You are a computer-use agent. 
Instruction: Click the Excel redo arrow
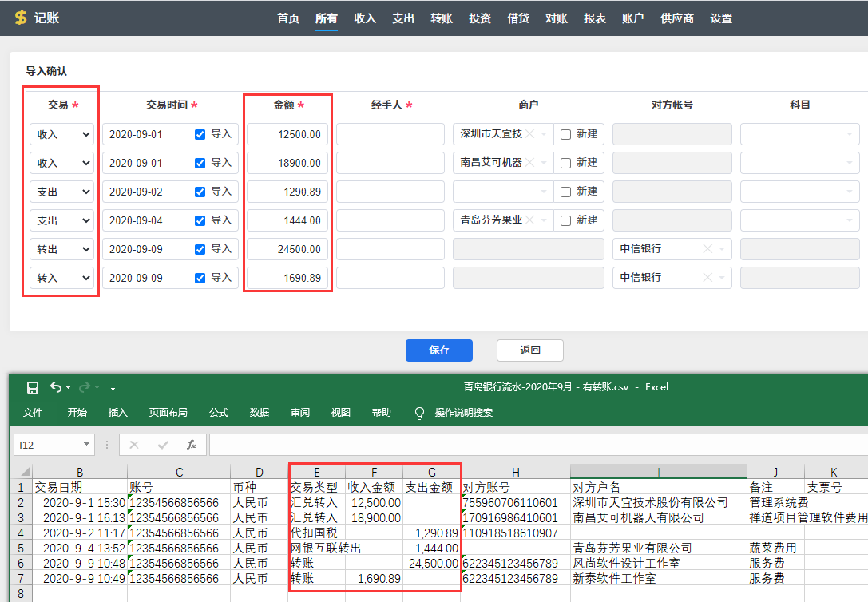click(84, 387)
